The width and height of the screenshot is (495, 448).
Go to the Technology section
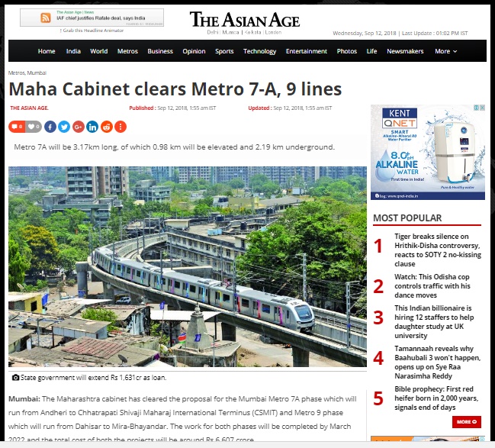259,51
